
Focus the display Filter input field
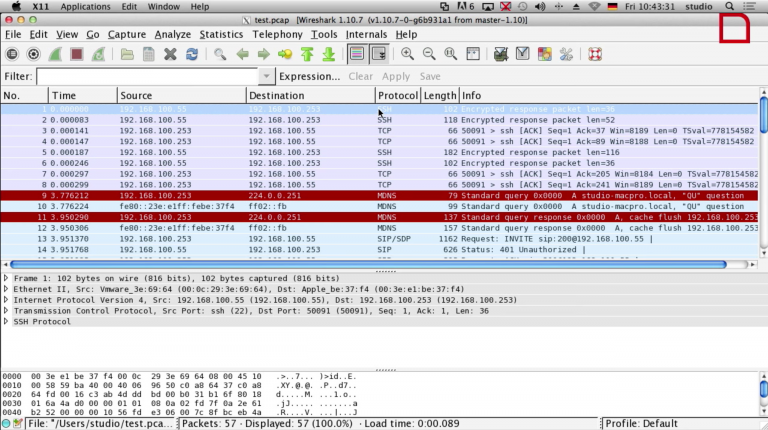coord(148,76)
